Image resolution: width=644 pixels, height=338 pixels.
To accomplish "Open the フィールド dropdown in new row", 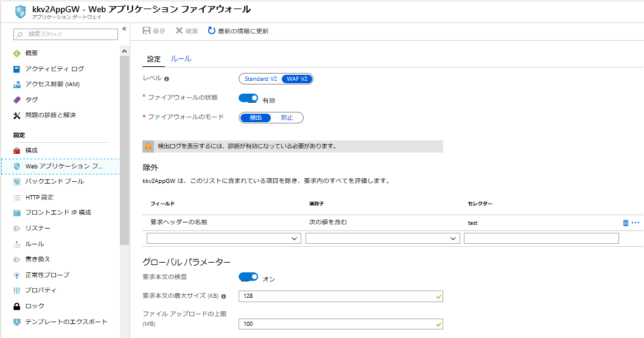I will tap(224, 238).
